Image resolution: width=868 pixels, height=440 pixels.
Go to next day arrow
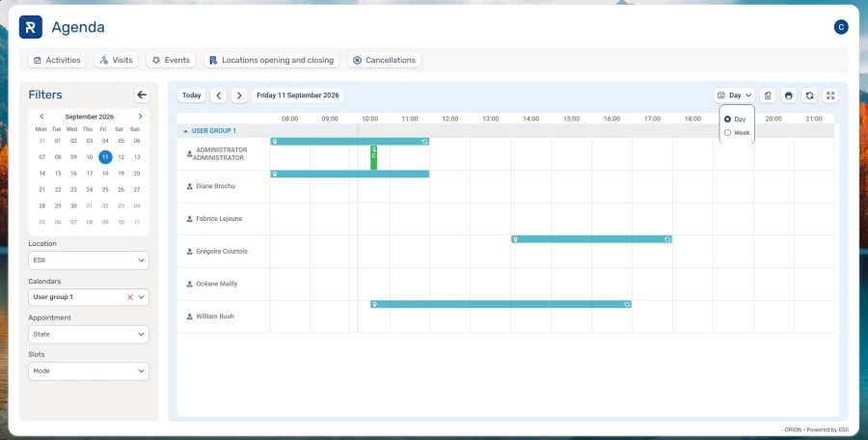click(x=239, y=96)
